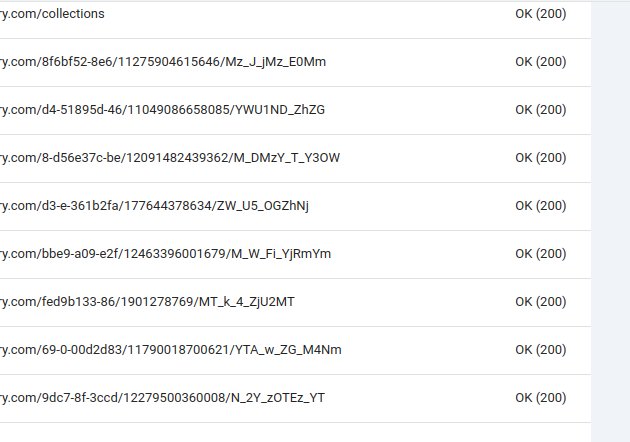
Task: Open the URL ending in YTA_w_ZG_M4Nm
Action: coord(171,350)
